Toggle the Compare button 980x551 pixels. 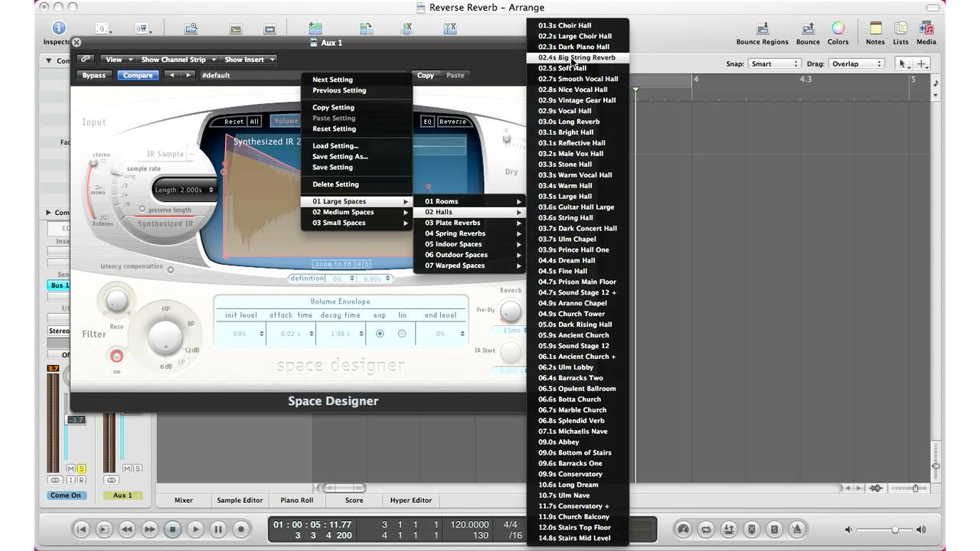[138, 75]
